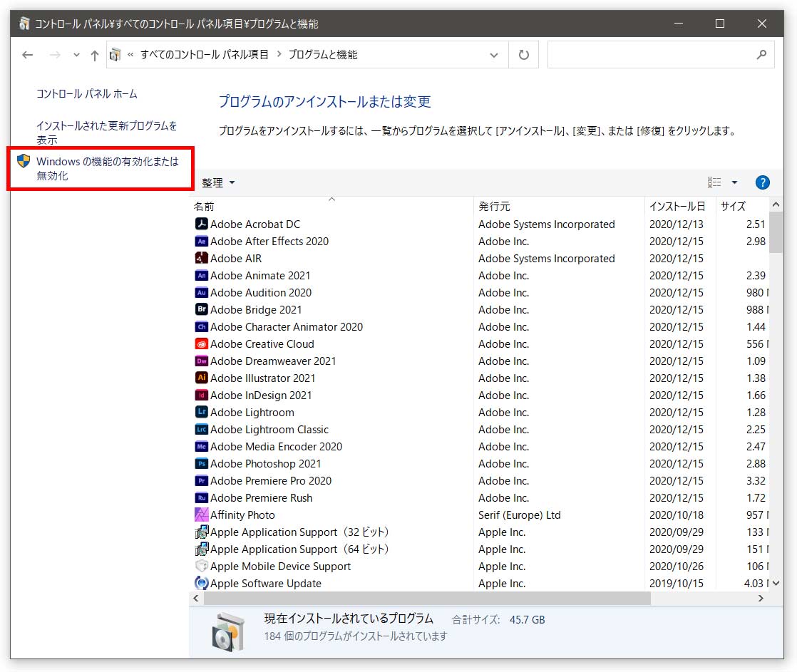Open the 整理 dropdown menu
The image size is (797, 672).
[219, 182]
